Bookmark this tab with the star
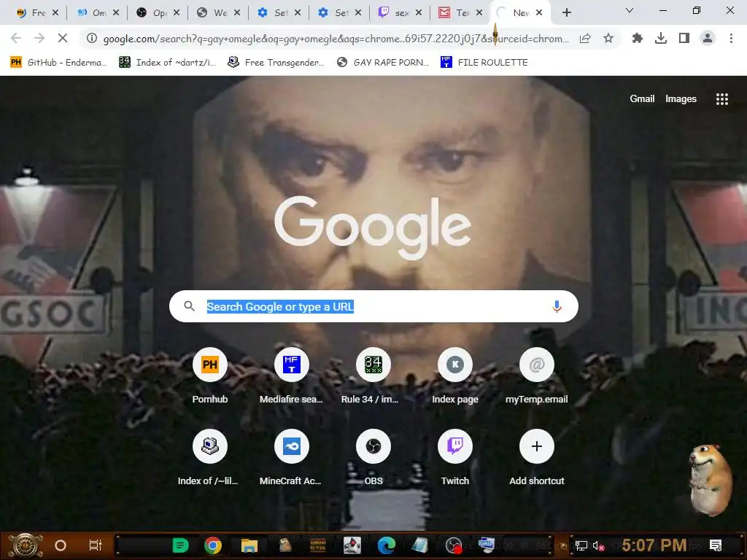This screenshot has height=560, width=747. click(x=608, y=38)
